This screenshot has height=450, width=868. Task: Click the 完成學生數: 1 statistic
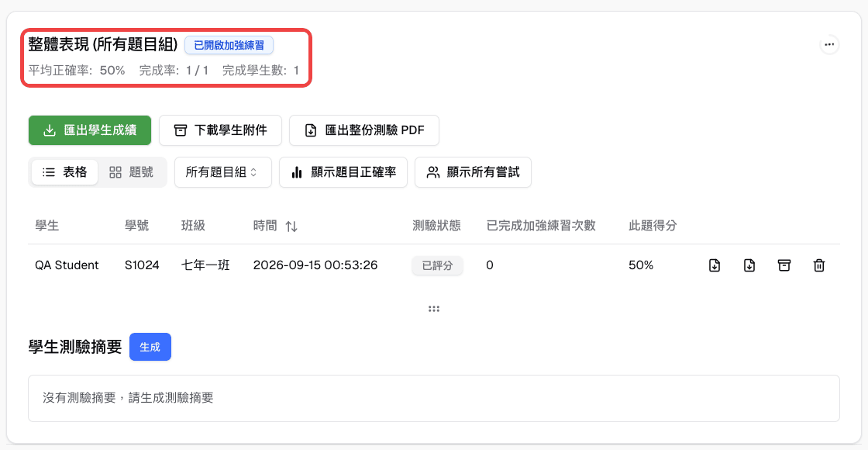coord(260,71)
